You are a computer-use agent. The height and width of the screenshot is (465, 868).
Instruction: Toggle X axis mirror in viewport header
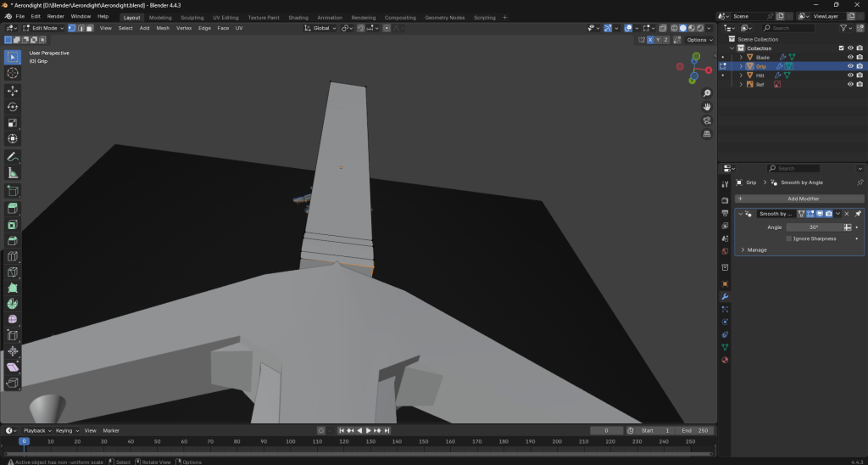650,40
